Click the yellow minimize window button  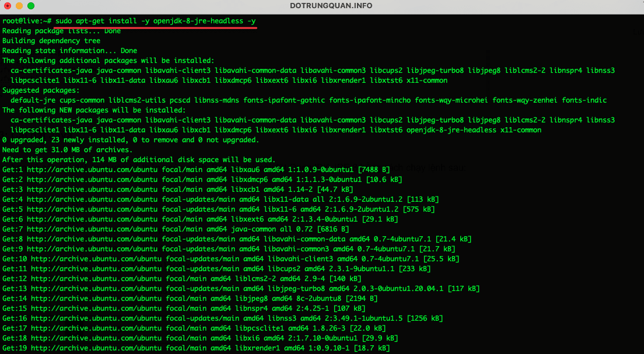pyautogui.click(x=19, y=6)
